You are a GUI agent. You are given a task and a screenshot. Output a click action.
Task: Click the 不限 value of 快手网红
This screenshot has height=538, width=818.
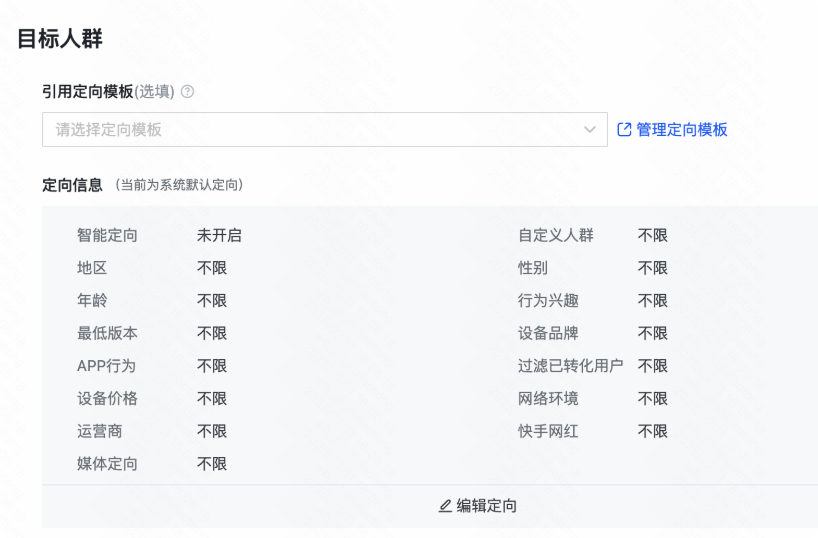pos(653,431)
